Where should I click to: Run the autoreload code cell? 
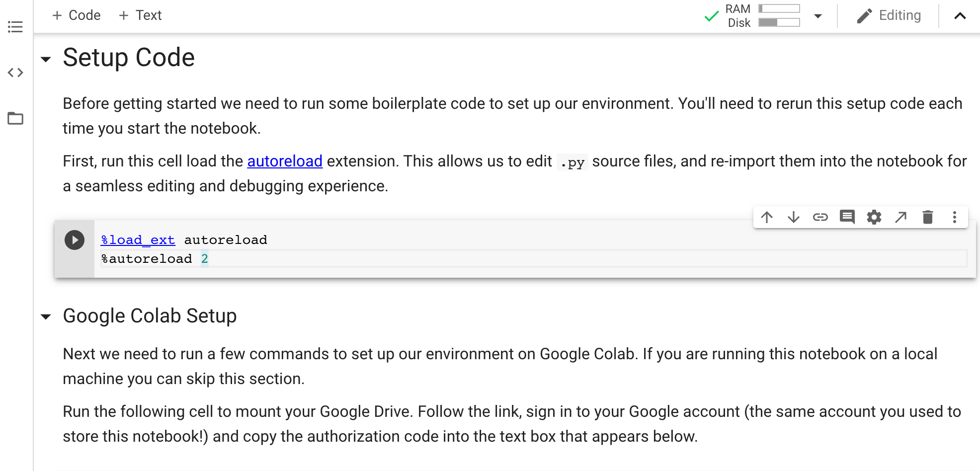point(75,240)
